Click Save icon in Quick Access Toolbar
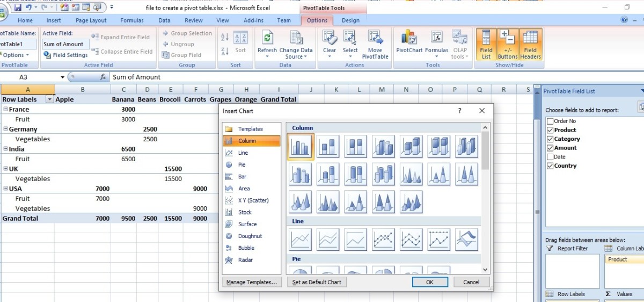The image size is (644, 302). point(18,7)
